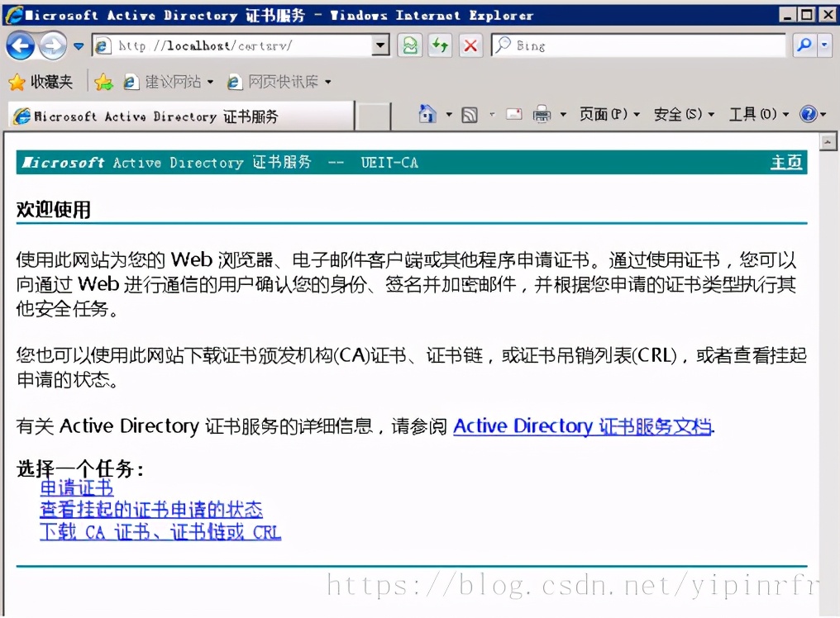Expand the address bar history dropdown
The width and height of the screenshot is (840, 618).
381,45
